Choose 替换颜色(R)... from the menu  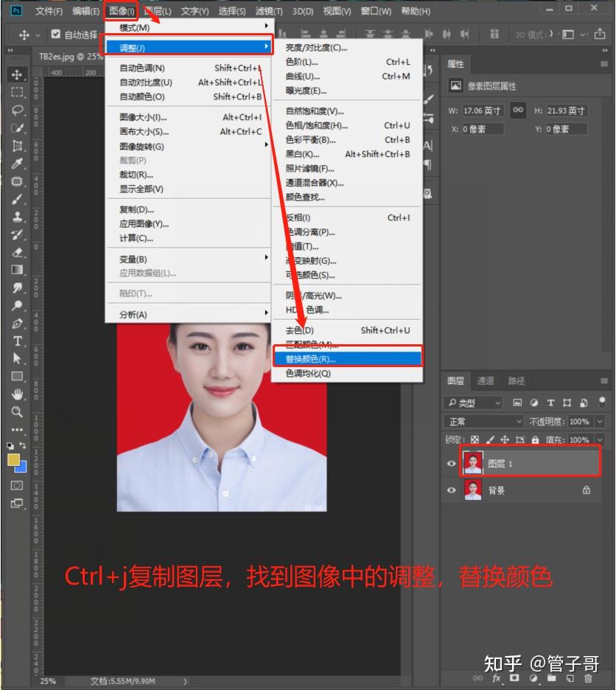[348, 359]
